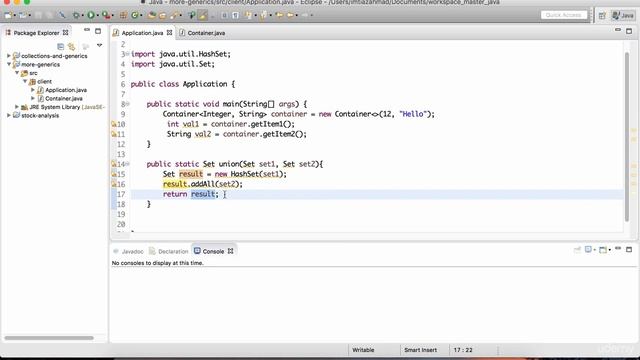This screenshot has width=640, height=360.
Task: Click the editor vertical scrollbar
Action: [627, 137]
